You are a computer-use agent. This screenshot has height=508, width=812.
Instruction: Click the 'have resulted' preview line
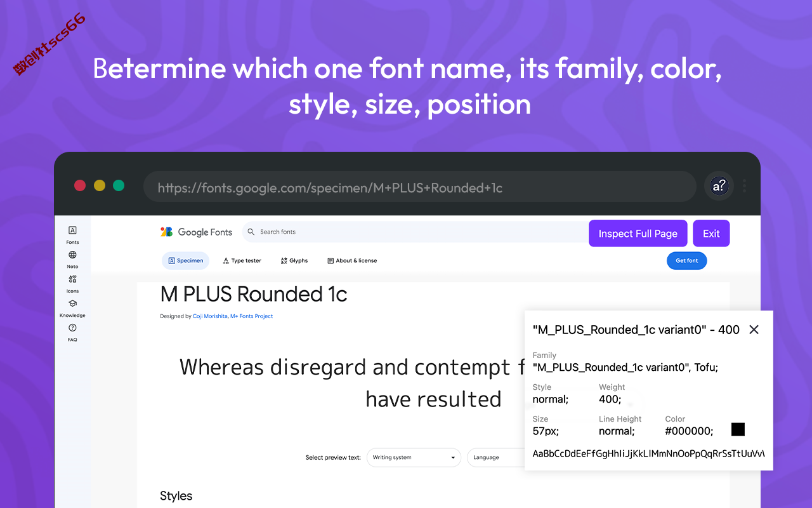(434, 399)
